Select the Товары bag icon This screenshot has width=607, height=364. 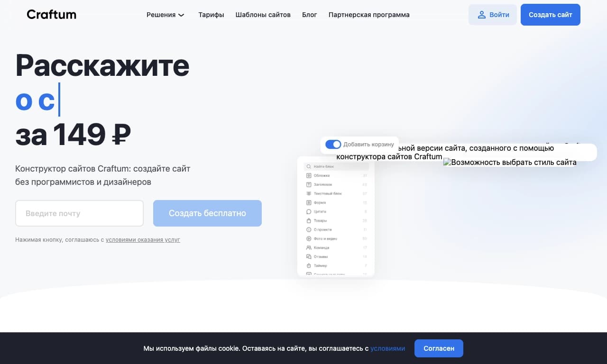(309, 221)
